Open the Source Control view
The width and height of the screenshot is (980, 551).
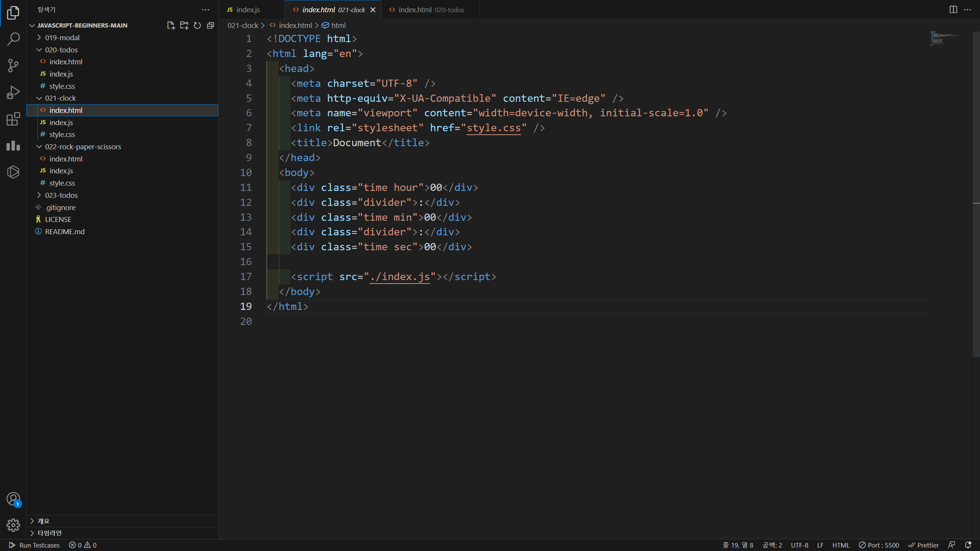coord(13,65)
